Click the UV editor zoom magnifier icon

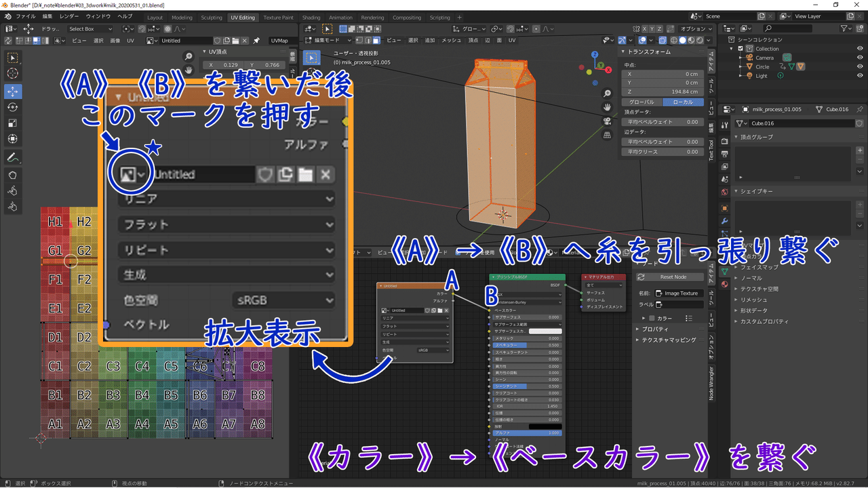point(189,56)
